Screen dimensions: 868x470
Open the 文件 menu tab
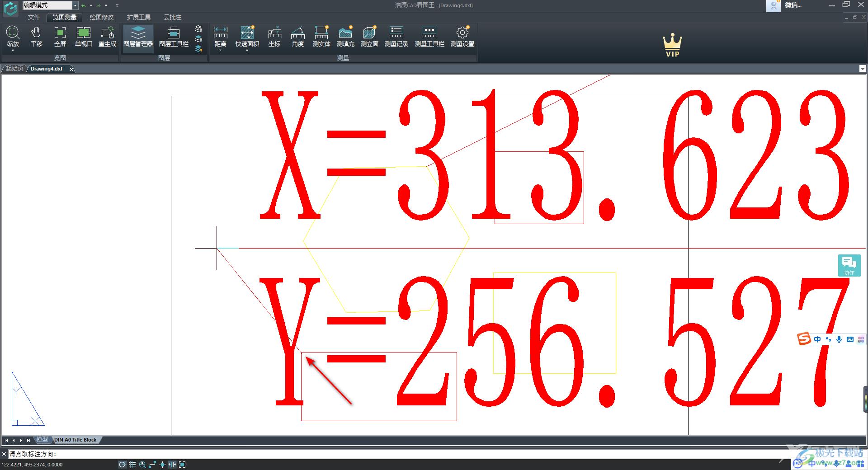coord(34,17)
